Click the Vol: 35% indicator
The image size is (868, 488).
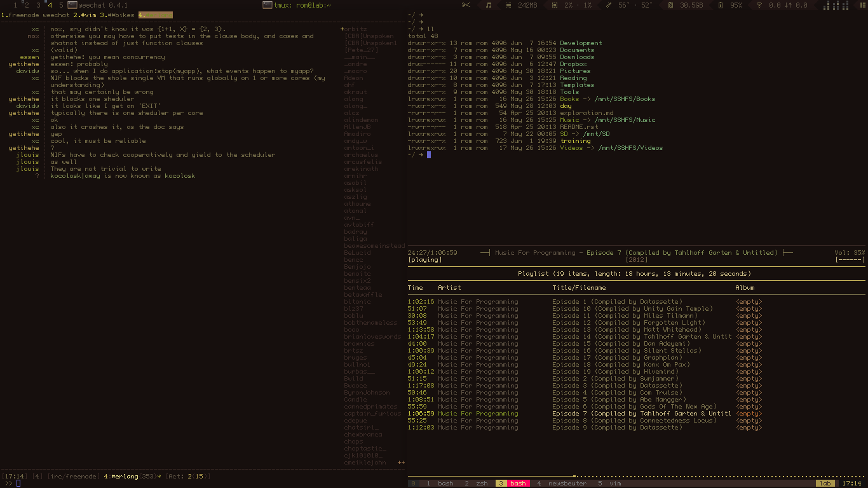pos(850,253)
